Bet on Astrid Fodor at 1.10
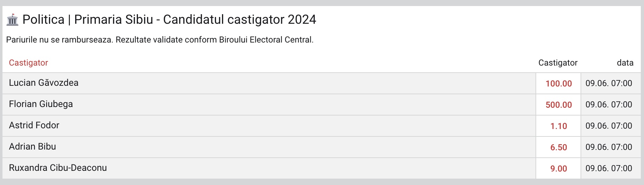 tap(559, 126)
